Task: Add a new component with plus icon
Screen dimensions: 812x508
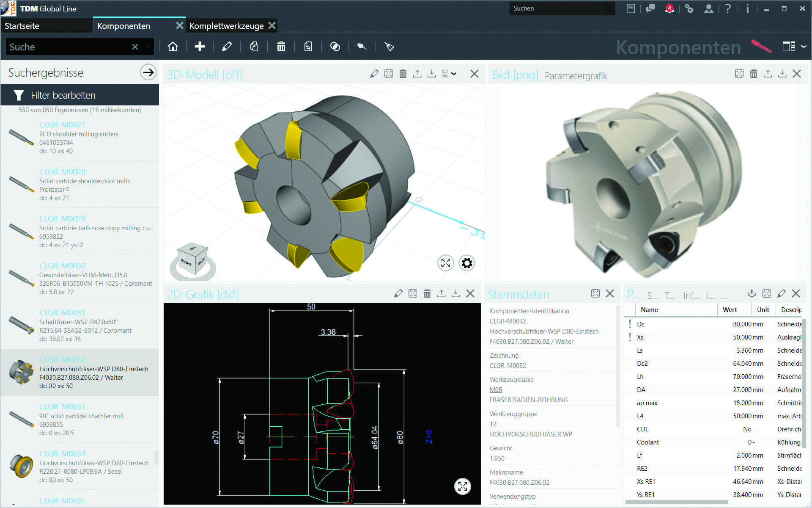Action: pos(200,47)
